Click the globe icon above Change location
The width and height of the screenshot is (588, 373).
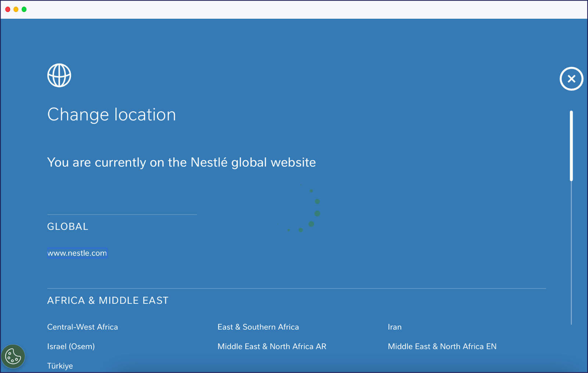59,75
